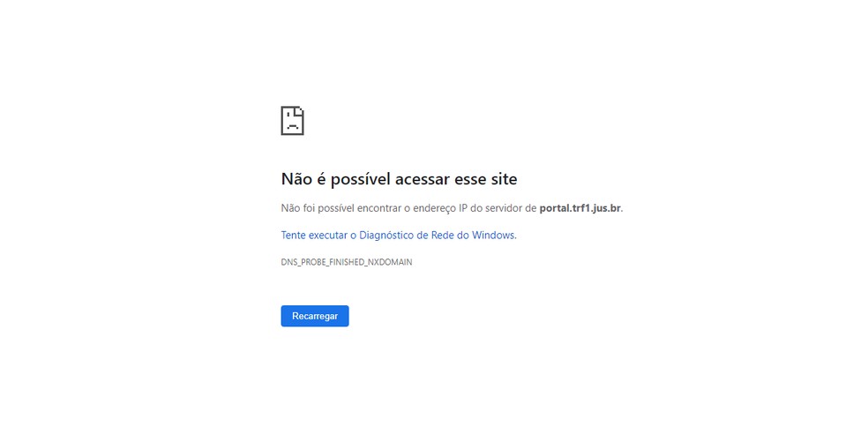
Task: Select the DNS_PROBE_FINISHED_NXDOMAIN error code
Action: pyautogui.click(x=347, y=262)
